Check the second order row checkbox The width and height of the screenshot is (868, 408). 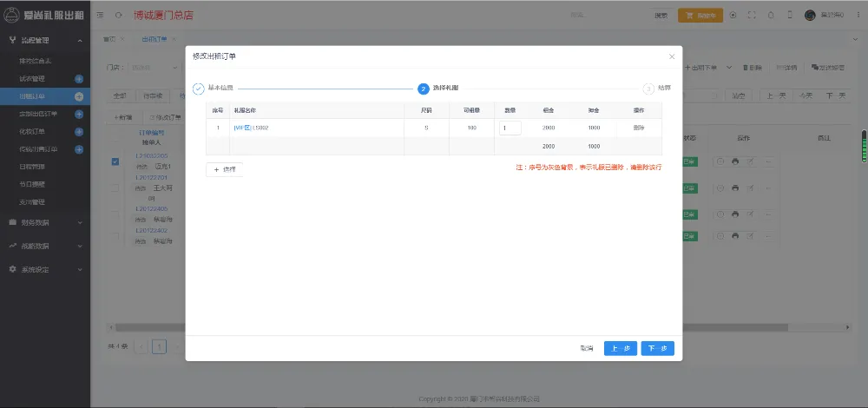point(115,188)
